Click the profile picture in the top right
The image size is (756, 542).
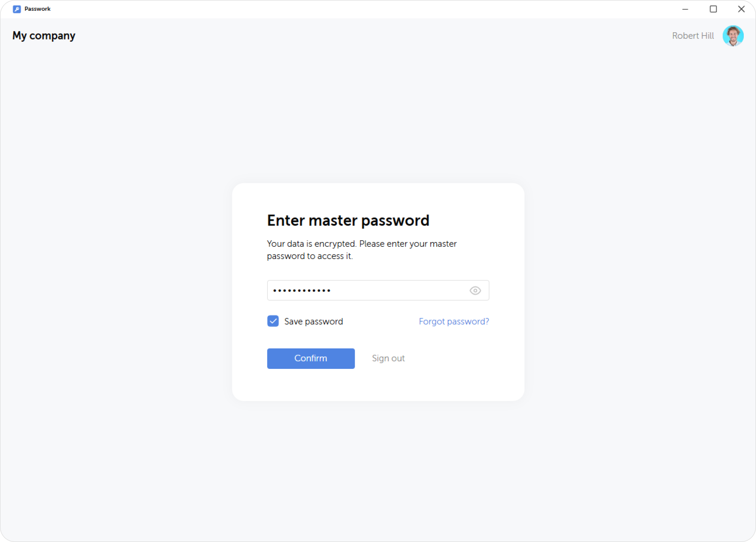coord(733,36)
